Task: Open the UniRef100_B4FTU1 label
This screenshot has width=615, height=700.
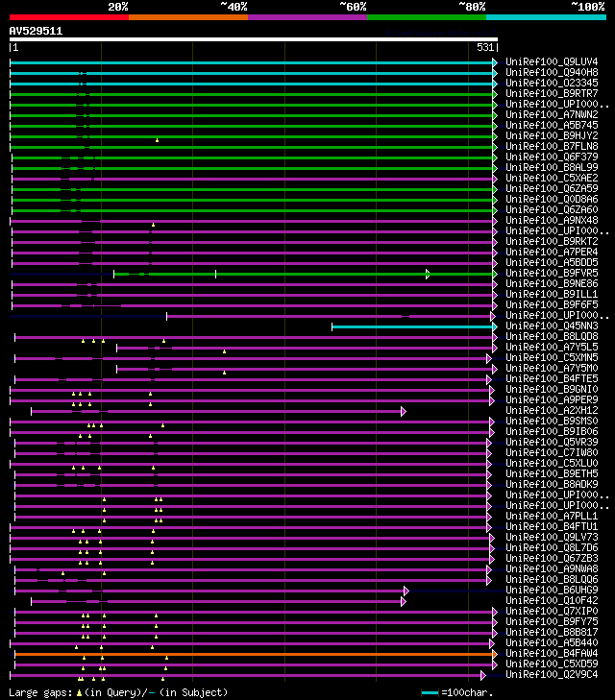Action: 552,527
